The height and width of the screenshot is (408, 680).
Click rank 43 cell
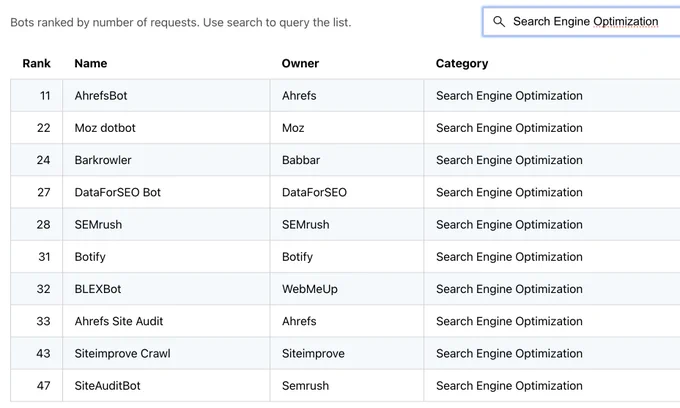tap(36, 353)
